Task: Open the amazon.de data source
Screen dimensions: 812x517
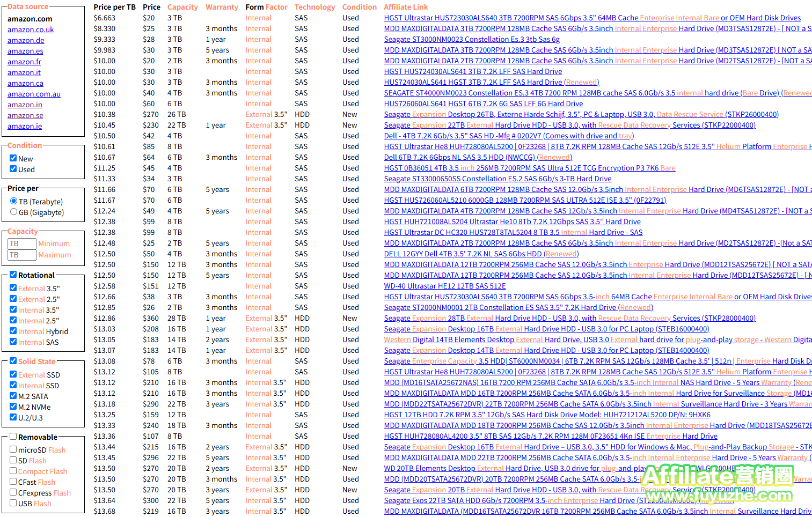Action: (26, 40)
